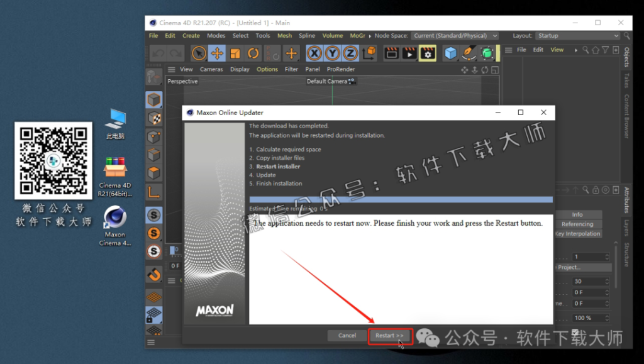The width and height of the screenshot is (644, 364).
Task: Enable the magnet Snap icon
Action: tap(154, 275)
